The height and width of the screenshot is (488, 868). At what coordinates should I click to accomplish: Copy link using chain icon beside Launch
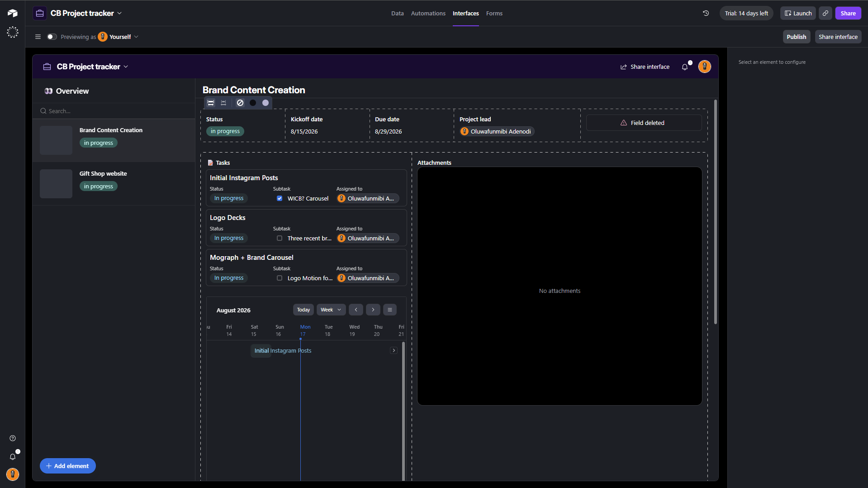pos(825,13)
